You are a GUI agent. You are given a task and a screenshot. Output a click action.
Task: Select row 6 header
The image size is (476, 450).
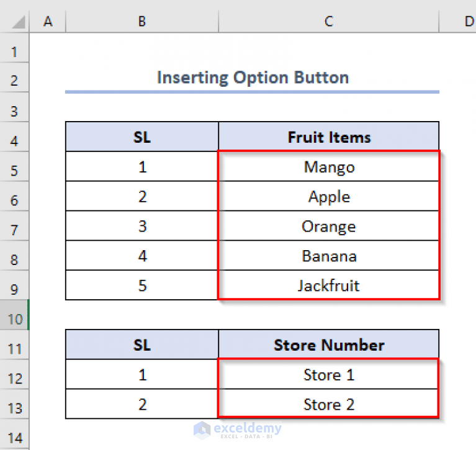14,197
